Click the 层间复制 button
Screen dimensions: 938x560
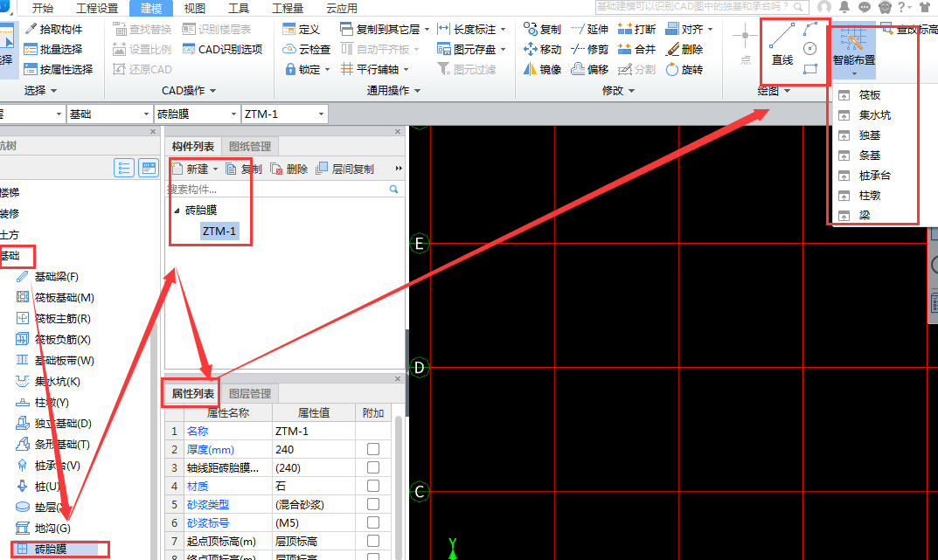click(x=346, y=169)
